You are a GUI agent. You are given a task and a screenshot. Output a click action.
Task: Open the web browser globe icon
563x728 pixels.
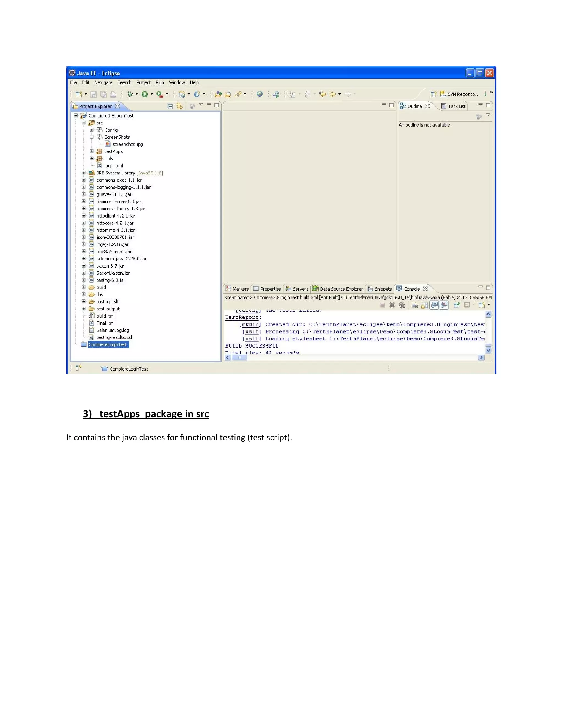(260, 94)
